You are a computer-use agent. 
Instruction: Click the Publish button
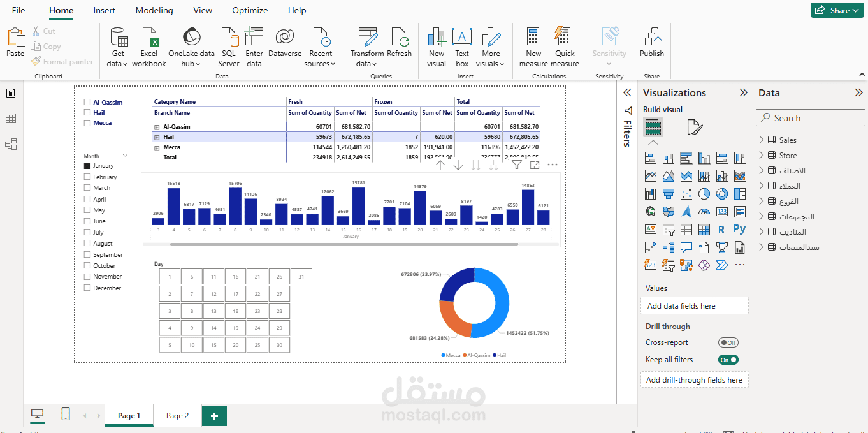pyautogui.click(x=652, y=43)
